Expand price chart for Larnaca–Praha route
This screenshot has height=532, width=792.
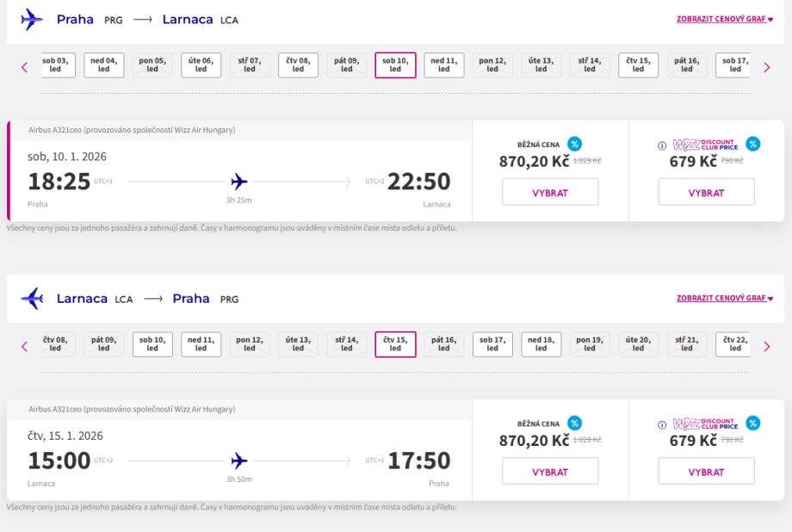(725, 298)
